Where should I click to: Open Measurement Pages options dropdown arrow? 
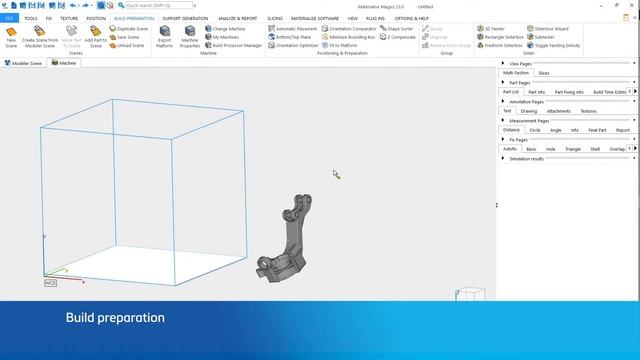[x=634, y=120]
